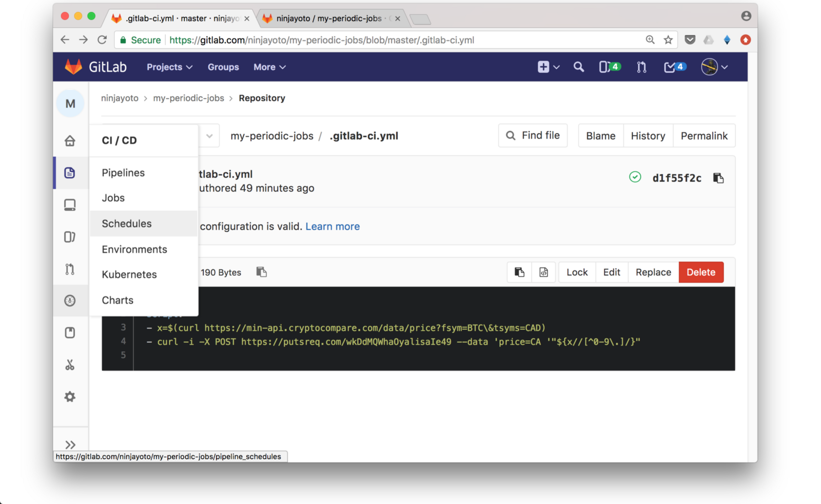Copy commit SHA d1f55f2c to clipboard

tap(718, 178)
